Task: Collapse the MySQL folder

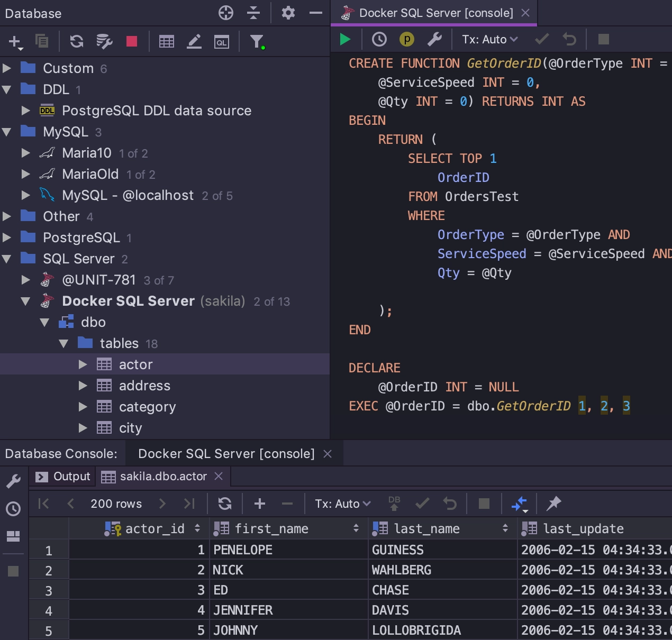Action: pyautogui.click(x=7, y=132)
